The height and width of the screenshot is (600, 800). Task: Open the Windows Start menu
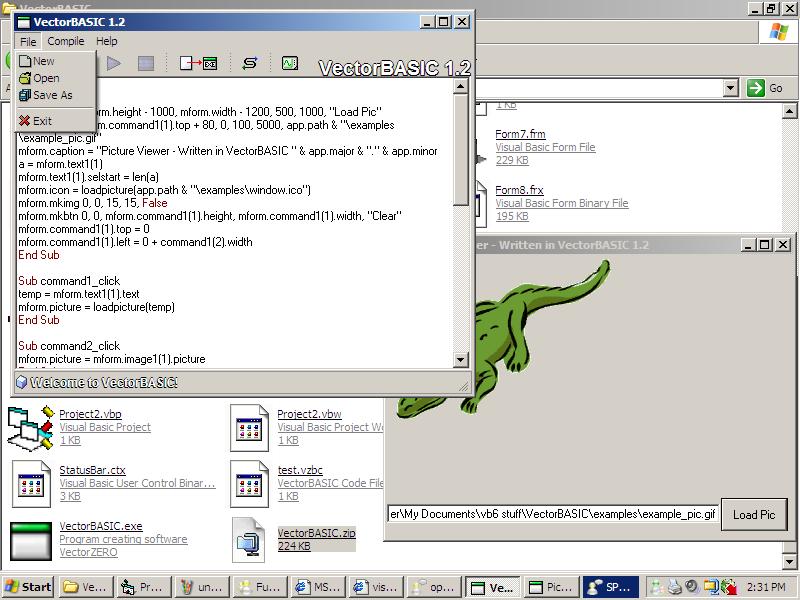[x=28, y=587]
